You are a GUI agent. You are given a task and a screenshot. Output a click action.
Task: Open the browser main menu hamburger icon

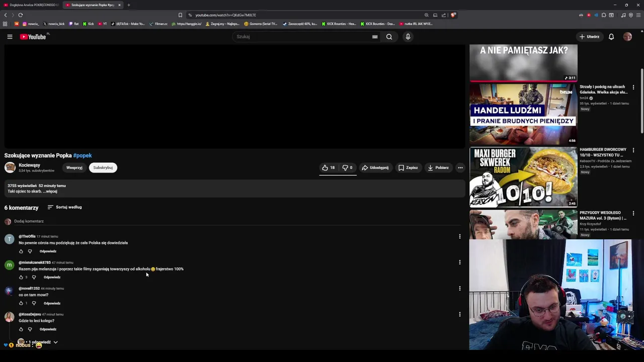click(638, 15)
